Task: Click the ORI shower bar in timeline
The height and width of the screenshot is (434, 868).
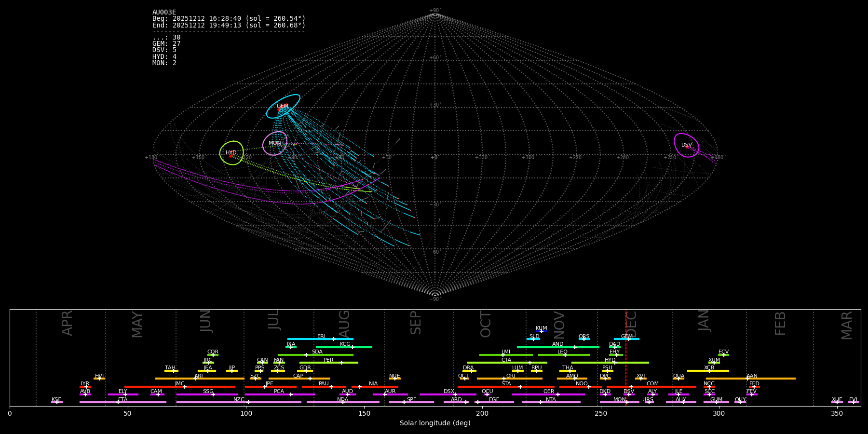Action: click(510, 379)
